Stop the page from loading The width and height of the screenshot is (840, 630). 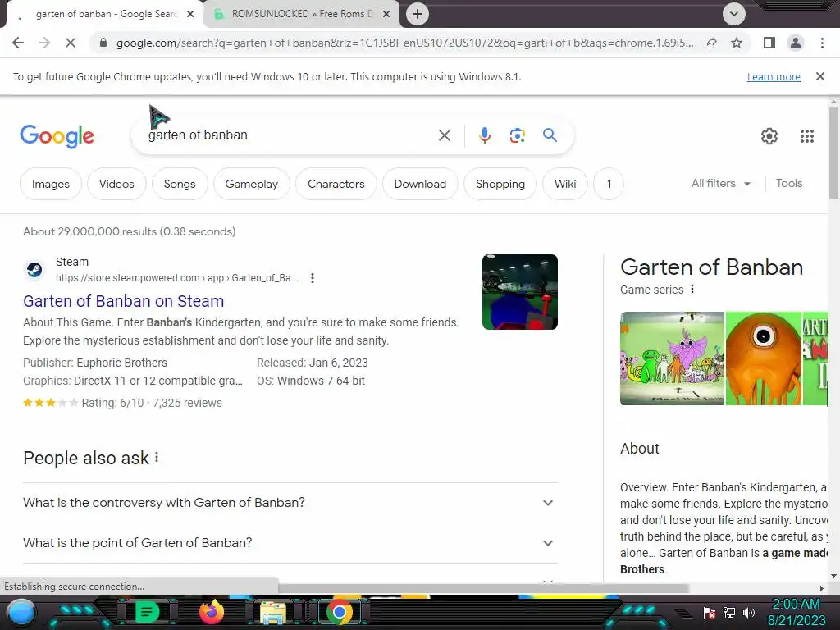tap(71, 43)
